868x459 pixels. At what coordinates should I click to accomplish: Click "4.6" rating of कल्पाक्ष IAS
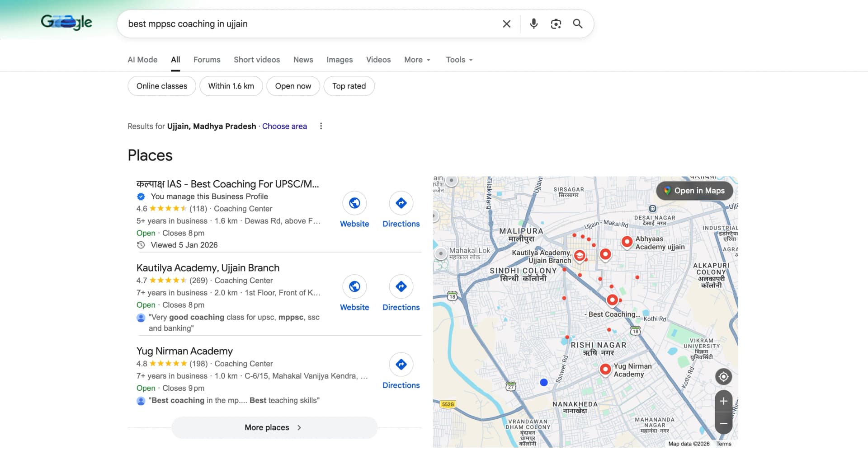(142, 209)
